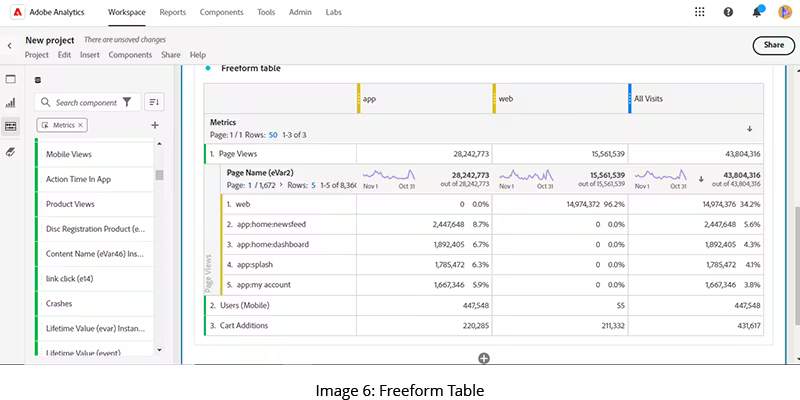
Task: Click the filter funnel icon in search box
Action: point(127,102)
